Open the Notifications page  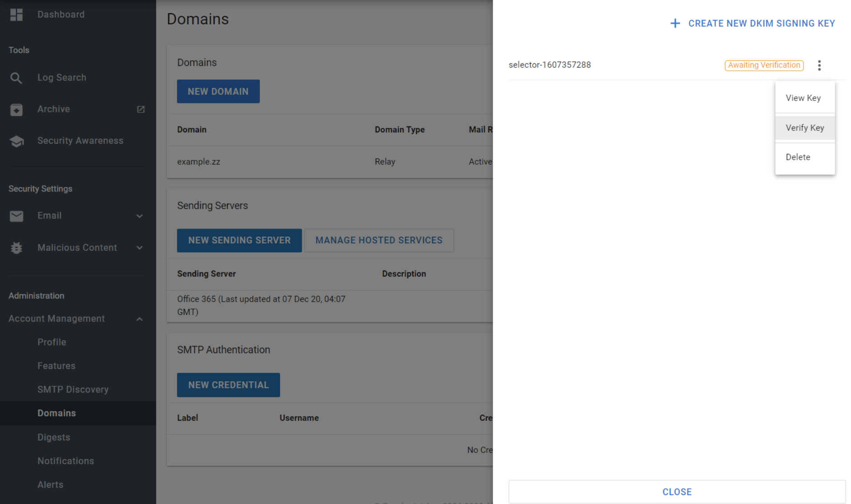pos(66,461)
